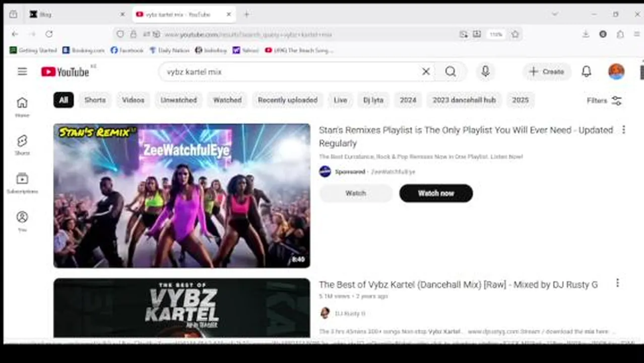The width and height of the screenshot is (644, 363).
Task: Select the 2023 dancehall hub chip
Action: point(464,100)
